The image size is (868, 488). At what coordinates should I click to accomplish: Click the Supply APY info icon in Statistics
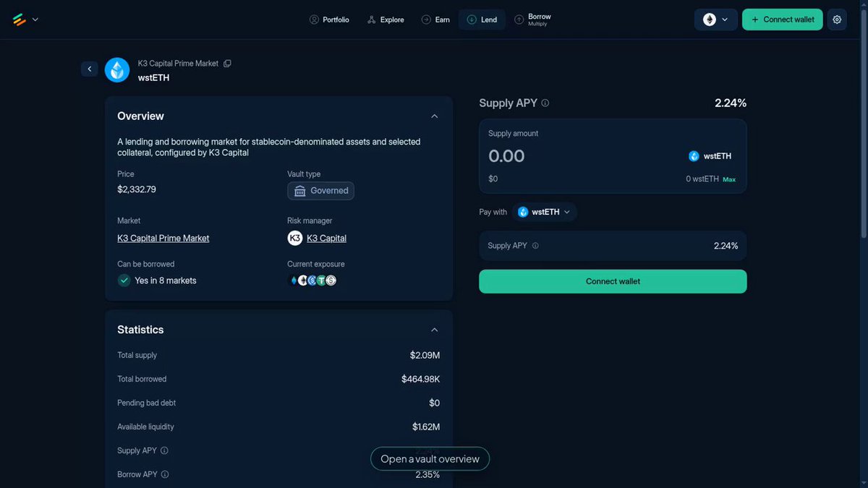[164, 450]
